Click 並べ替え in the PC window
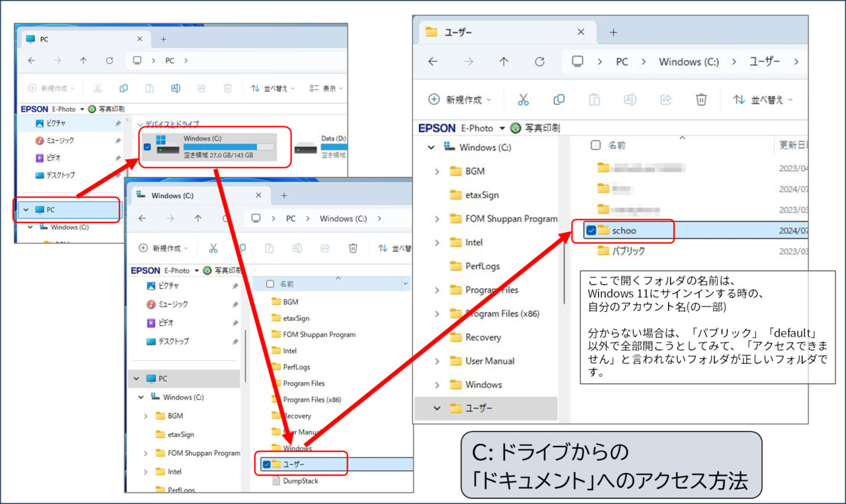Screen dimensions: 846x504 [273, 88]
